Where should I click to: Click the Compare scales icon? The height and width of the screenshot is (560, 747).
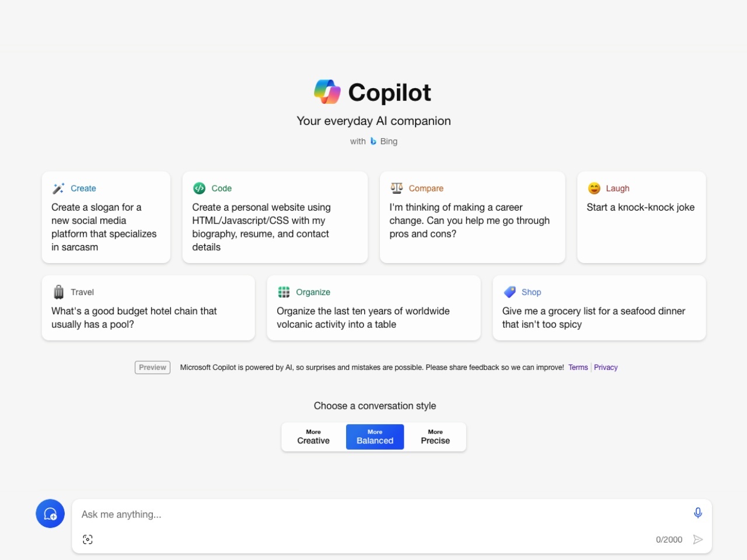click(397, 188)
